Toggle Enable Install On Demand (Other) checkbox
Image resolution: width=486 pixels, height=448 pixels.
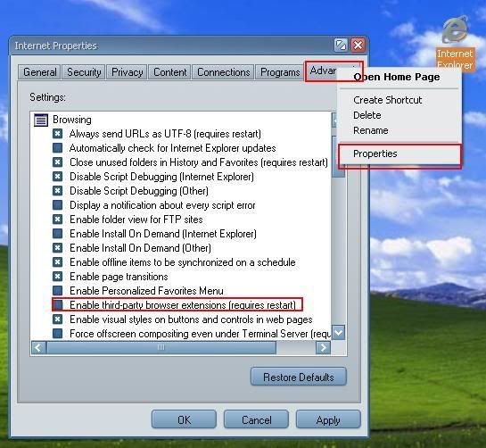click(x=57, y=248)
